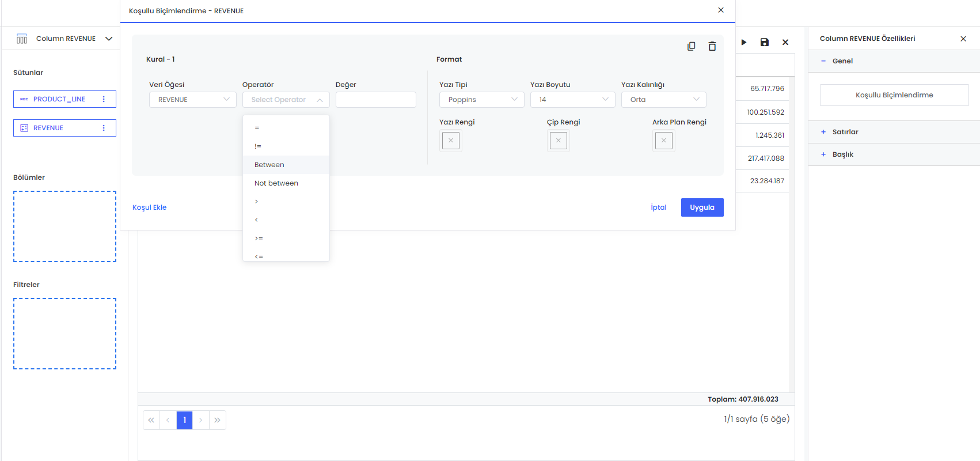Choose the != operator option
This screenshot has height=461, width=980.
pos(286,146)
